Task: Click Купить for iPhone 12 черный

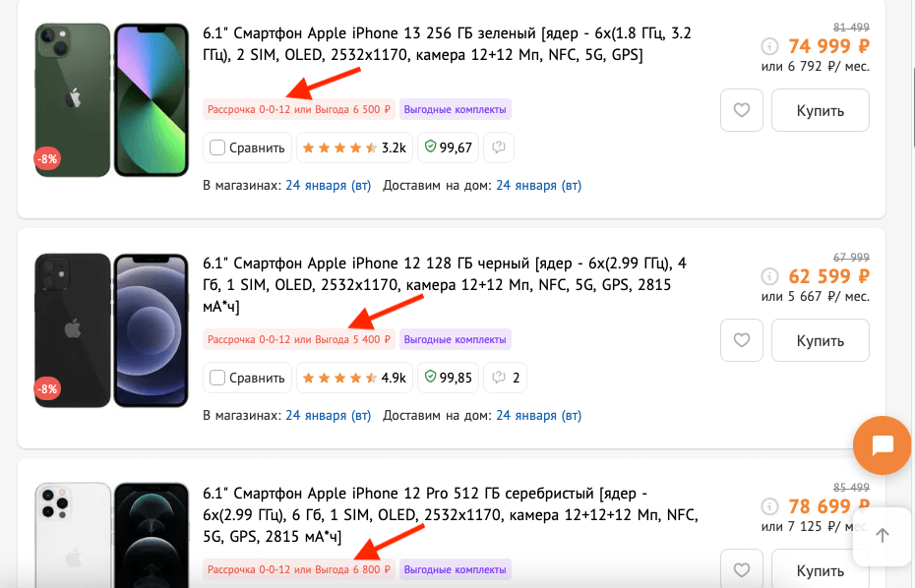Action: 821,340
